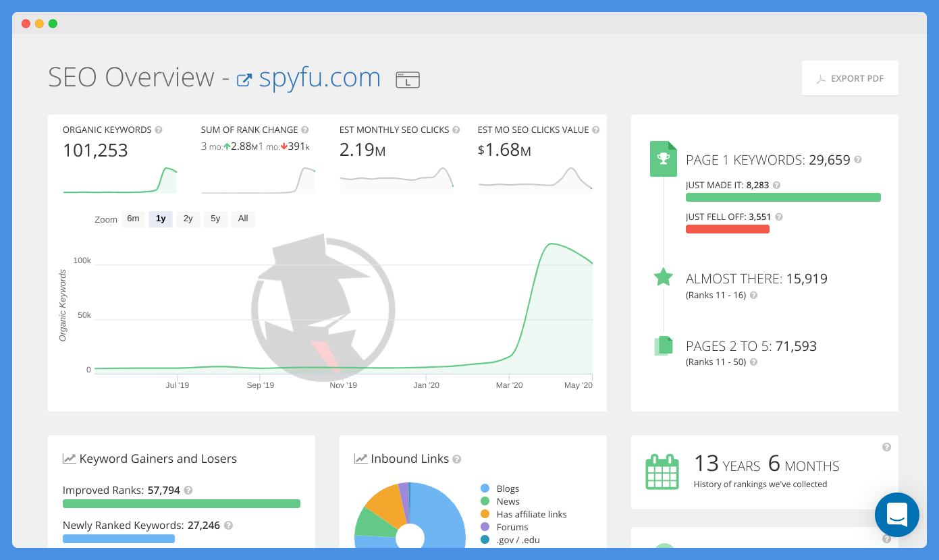The image size is (939, 560).
Task: Click the $1.68M clicks value
Action: point(504,150)
